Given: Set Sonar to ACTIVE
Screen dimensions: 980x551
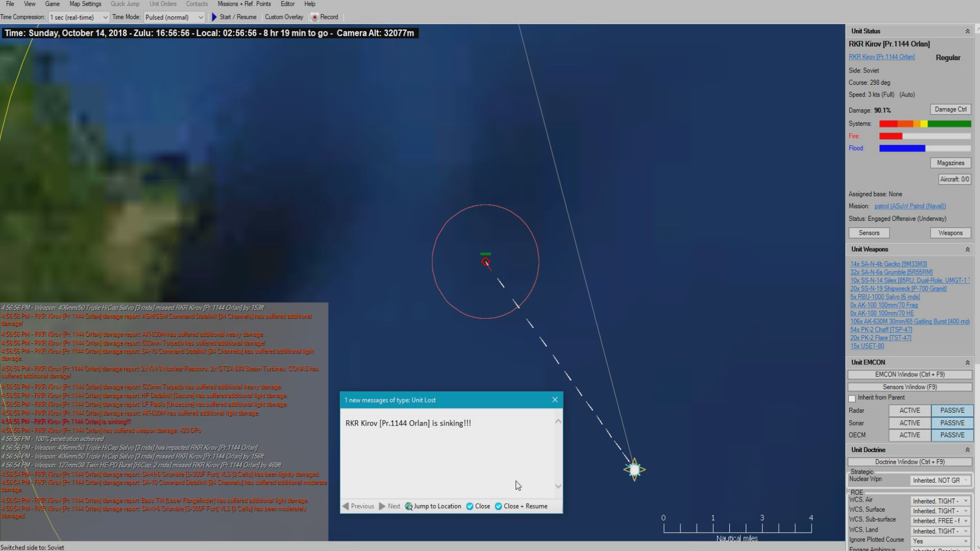Looking at the screenshot, I should tap(910, 423).
